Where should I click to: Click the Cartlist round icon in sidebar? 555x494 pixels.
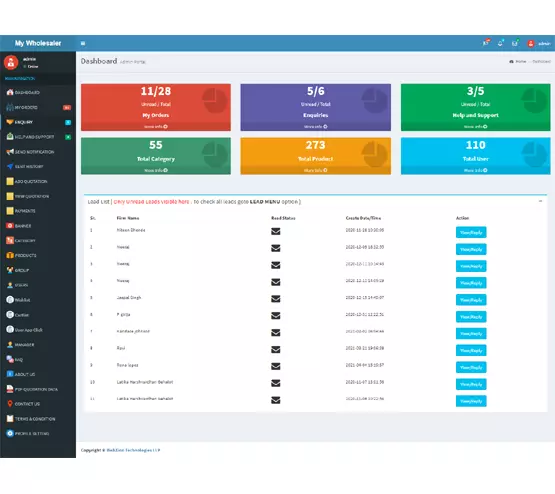pyautogui.click(x=10, y=315)
